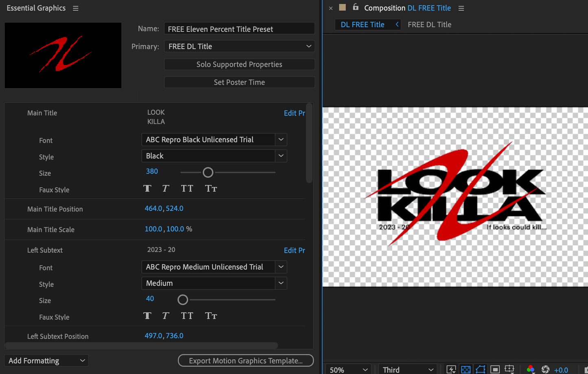Click the RGB show channel icon
The image size is (588, 374).
click(x=530, y=369)
